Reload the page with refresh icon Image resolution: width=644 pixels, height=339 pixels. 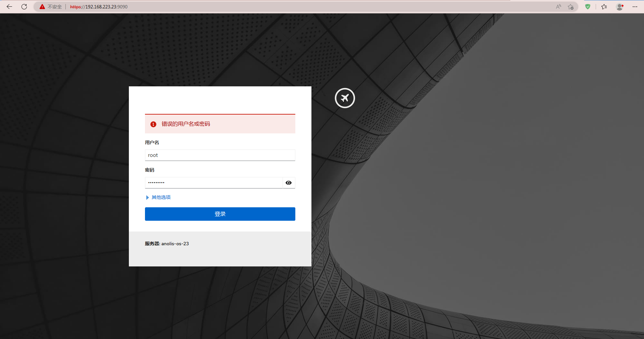click(x=24, y=7)
